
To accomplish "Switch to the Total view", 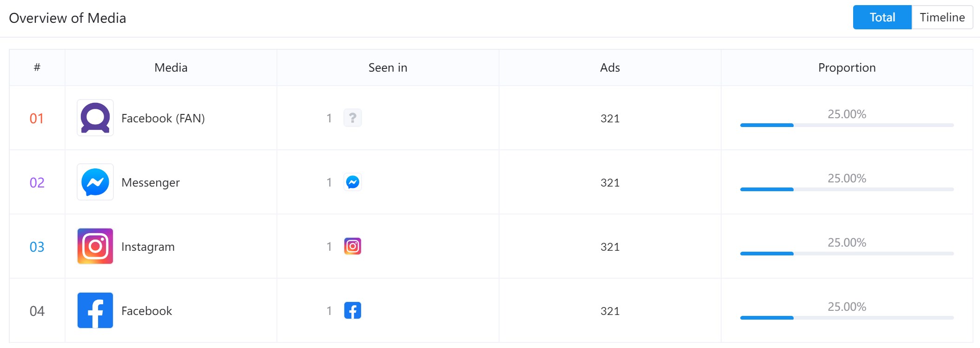I will tap(882, 17).
